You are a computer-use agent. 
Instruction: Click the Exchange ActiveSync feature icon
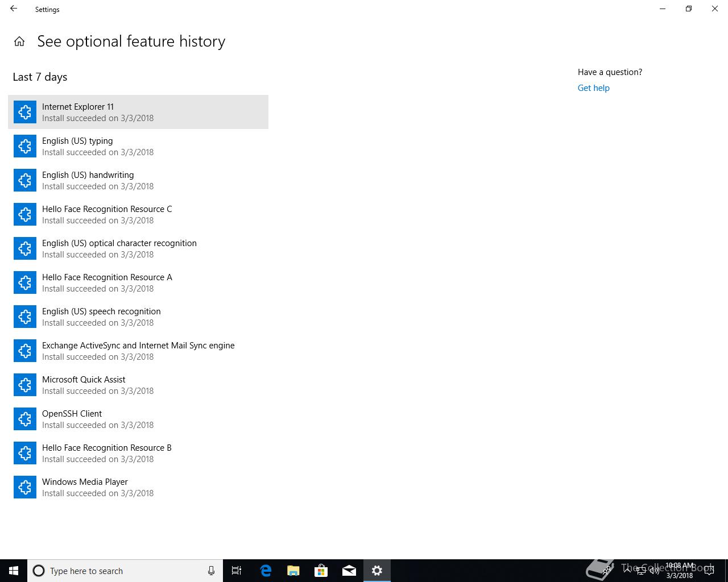coord(25,351)
